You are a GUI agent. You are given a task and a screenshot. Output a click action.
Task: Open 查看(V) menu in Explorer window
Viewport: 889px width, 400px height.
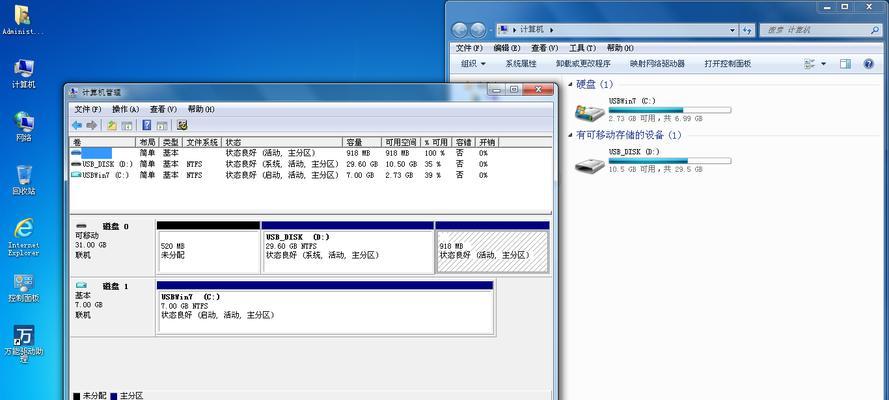coord(545,48)
